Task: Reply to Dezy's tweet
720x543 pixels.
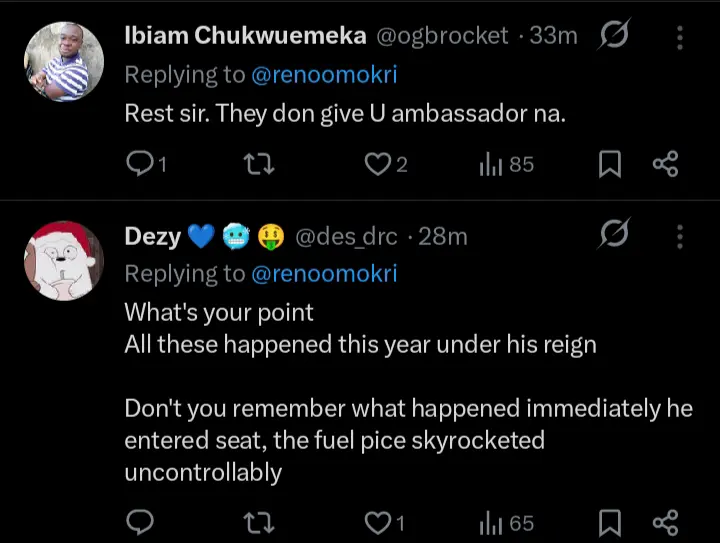Action: (x=141, y=522)
